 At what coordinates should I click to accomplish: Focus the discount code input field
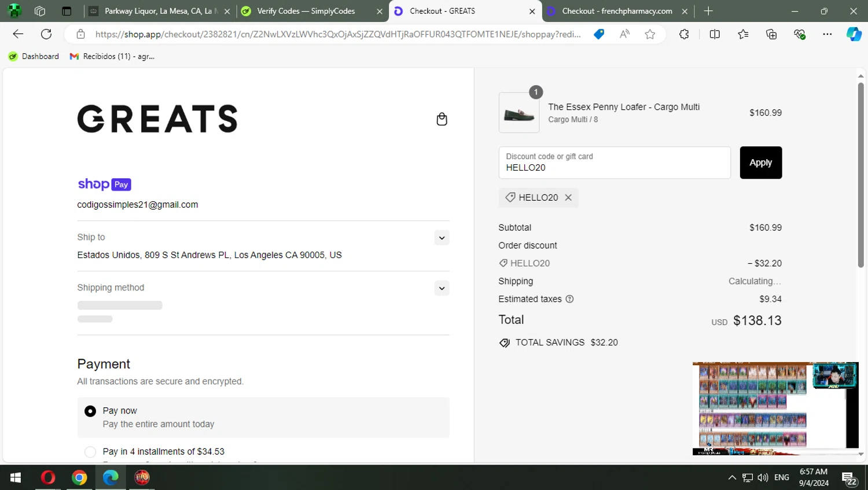coord(615,163)
